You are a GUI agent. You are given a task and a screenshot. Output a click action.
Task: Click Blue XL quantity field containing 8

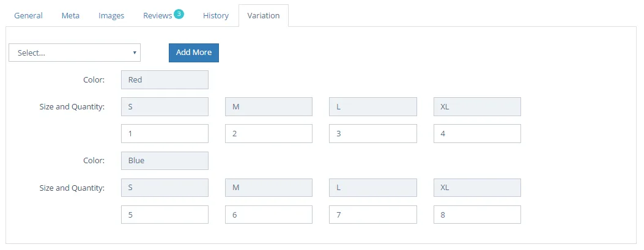[477, 215]
